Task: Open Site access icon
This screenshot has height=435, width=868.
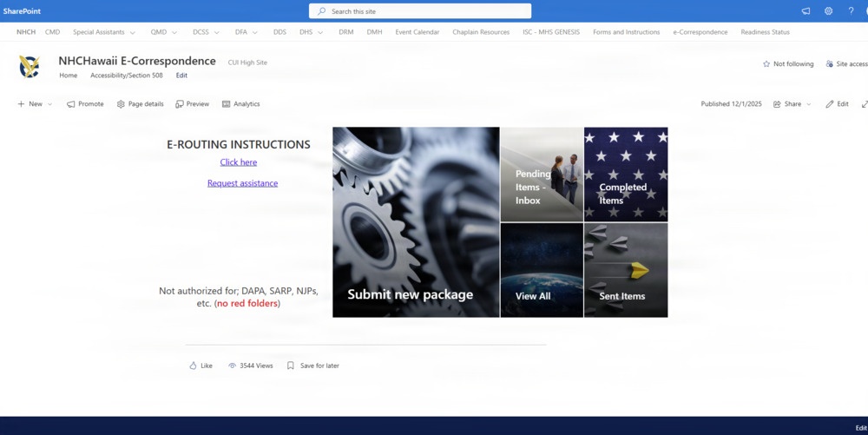Action: coord(829,63)
